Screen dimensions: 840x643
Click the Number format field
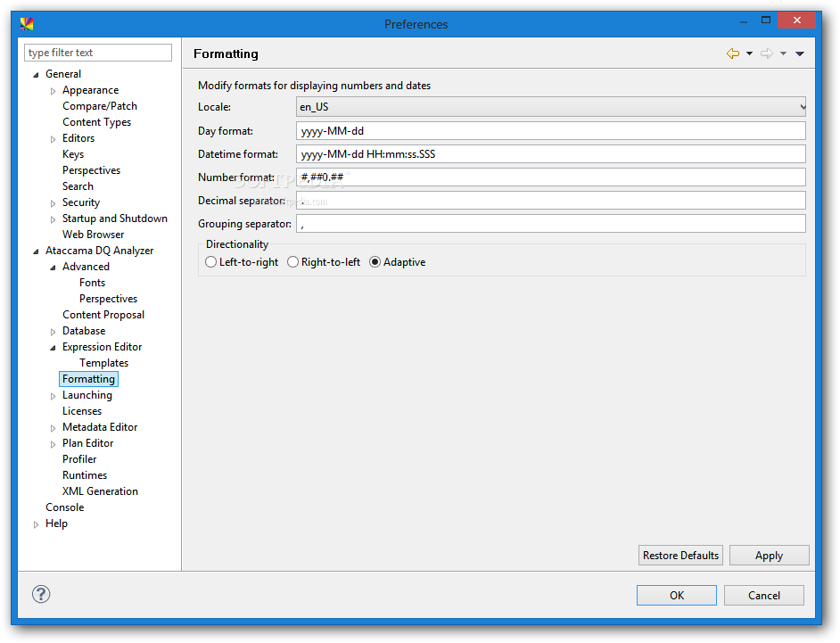pos(551,177)
